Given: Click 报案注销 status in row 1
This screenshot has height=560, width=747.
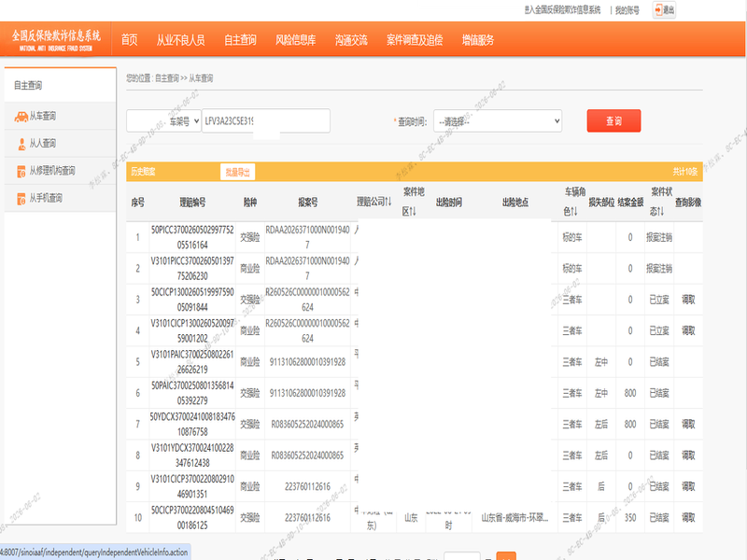Looking at the screenshot, I should 659,237.
